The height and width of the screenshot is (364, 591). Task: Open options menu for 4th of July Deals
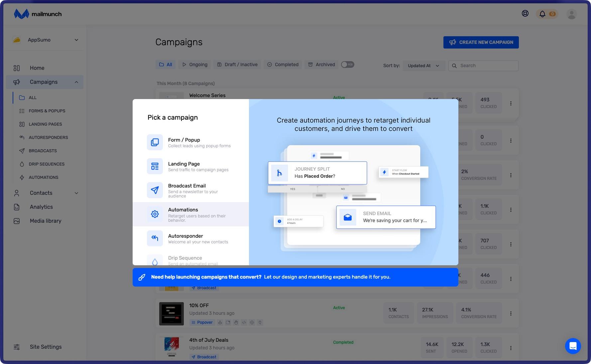pyautogui.click(x=511, y=348)
